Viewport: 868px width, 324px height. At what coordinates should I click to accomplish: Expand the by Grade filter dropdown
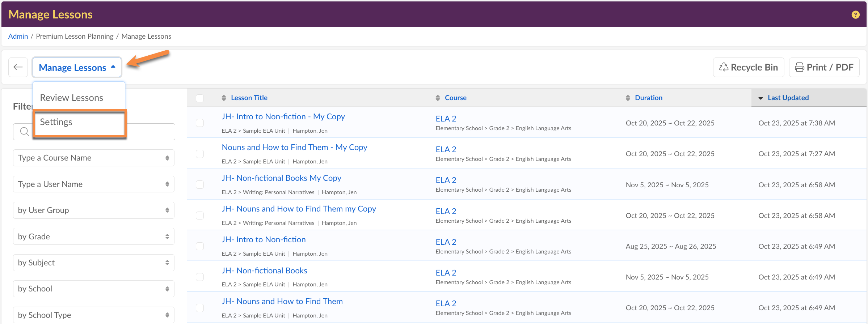click(x=94, y=236)
